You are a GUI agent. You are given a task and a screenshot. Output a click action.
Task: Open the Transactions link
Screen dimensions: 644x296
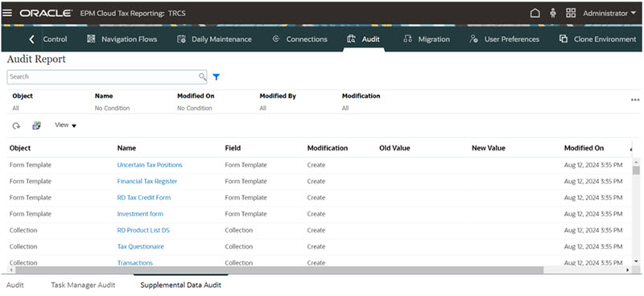(134, 263)
